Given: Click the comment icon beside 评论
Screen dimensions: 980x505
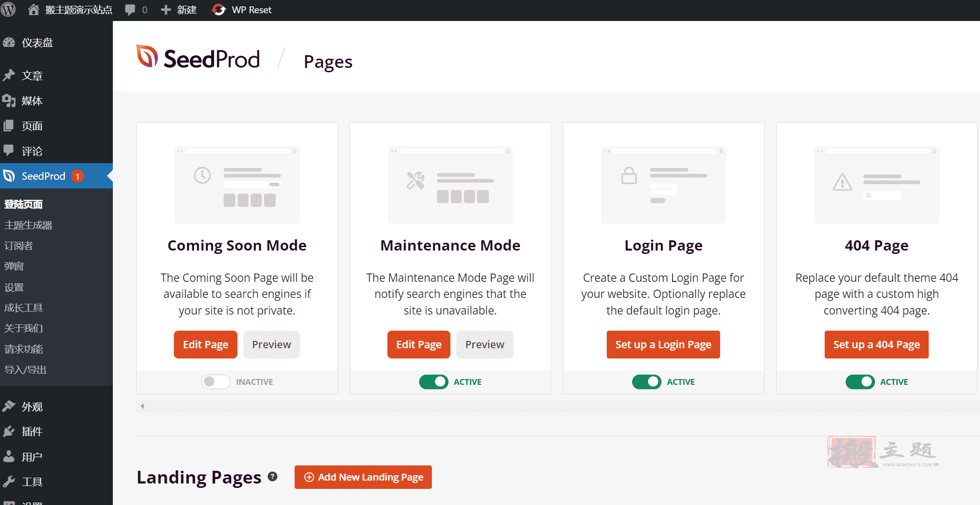Looking at the screenshot, I should (x=9, y=151).
